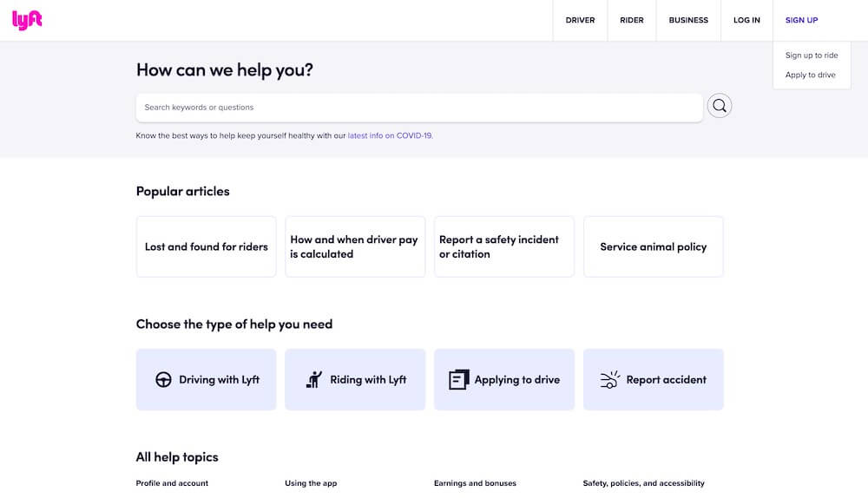Select Sign up to ride option
This screenshot has width=868, height=498.
click(812, 56)
